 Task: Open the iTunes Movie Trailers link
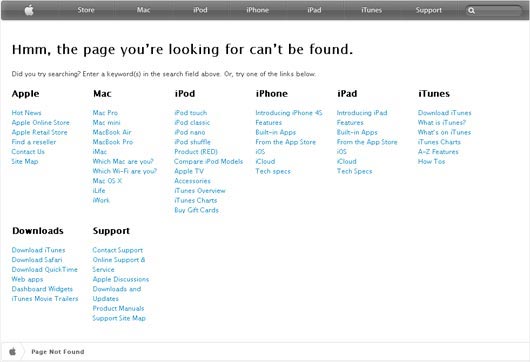click(x=45, y=299)
